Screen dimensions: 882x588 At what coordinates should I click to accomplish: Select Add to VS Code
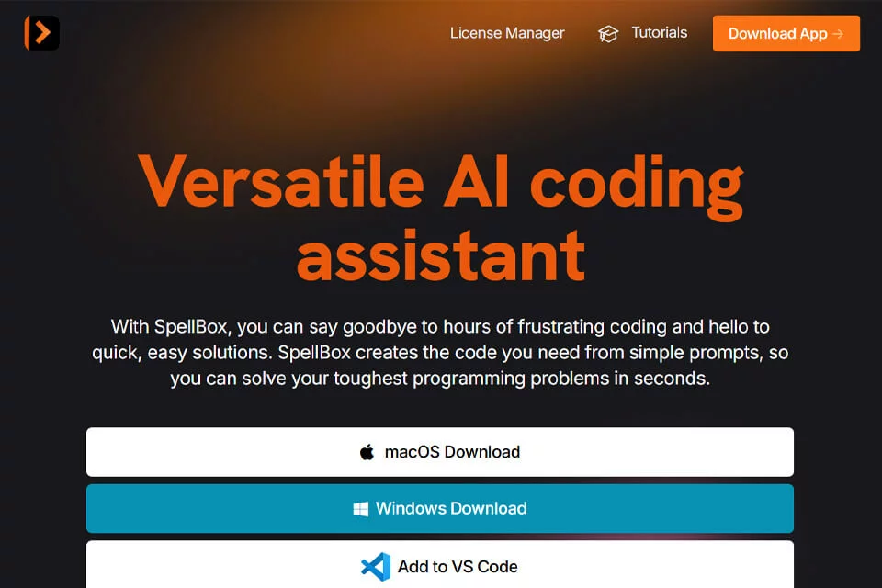[x=440, y=564]
